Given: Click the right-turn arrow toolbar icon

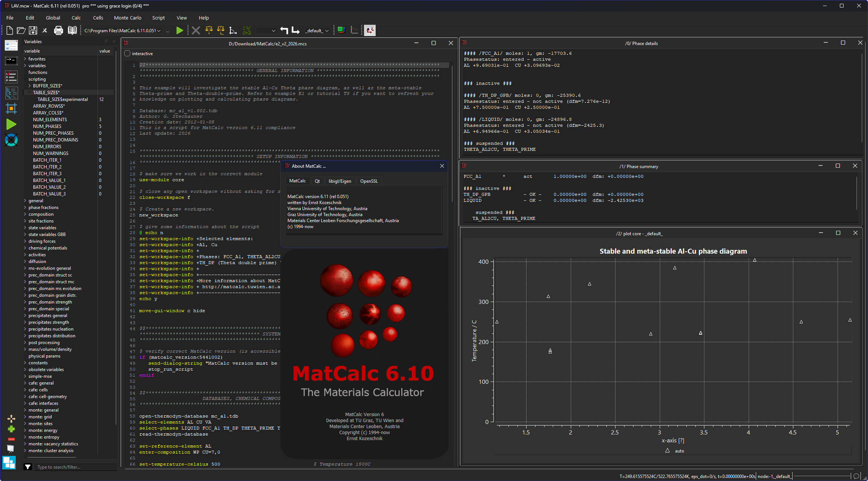Looking at the screenshot, I should tap(296, 30).
